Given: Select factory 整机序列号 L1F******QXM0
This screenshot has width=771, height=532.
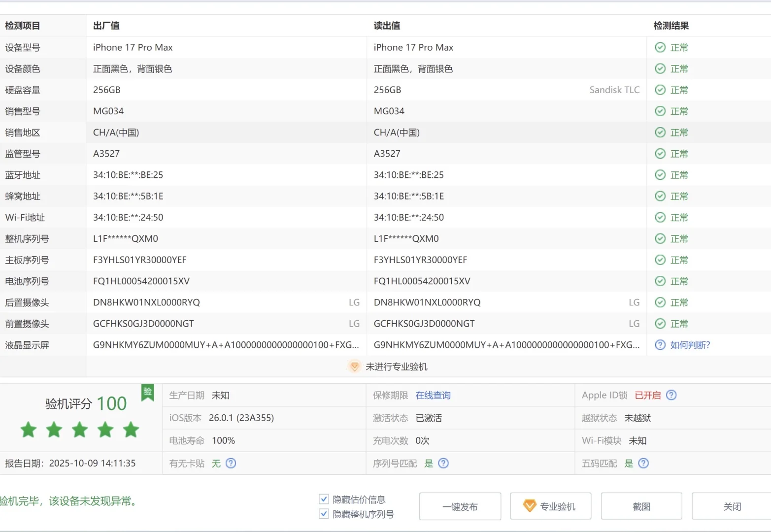Looking at the screenshot, I should [126, 238].
